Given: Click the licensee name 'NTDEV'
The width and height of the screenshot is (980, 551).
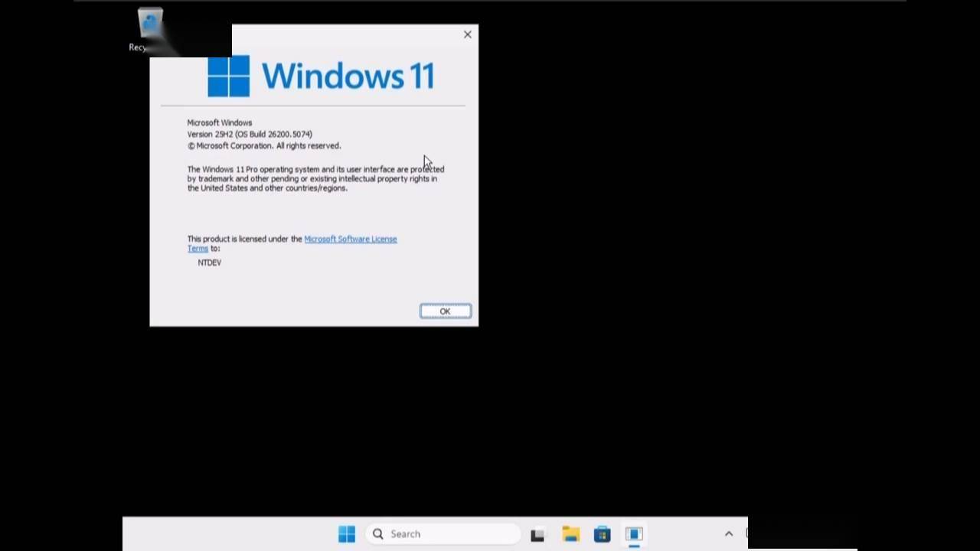Looking at the screenshot, I should coord(209,262).
